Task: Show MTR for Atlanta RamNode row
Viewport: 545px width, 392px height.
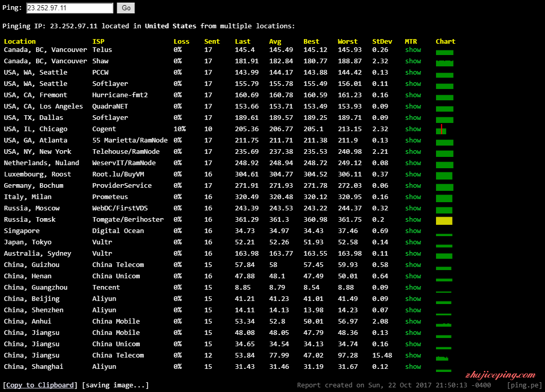Action: pyautogui.click(x=413, y=140)
